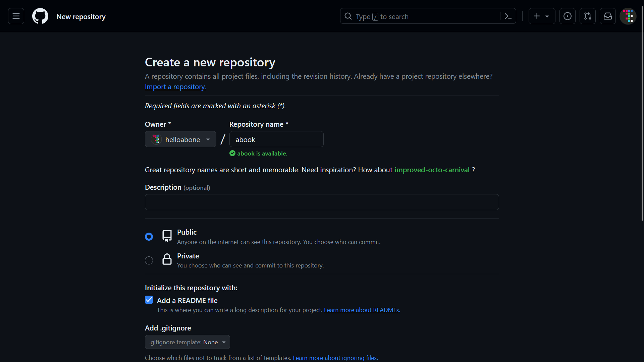Click the Description optional text field

coord(322,202)
